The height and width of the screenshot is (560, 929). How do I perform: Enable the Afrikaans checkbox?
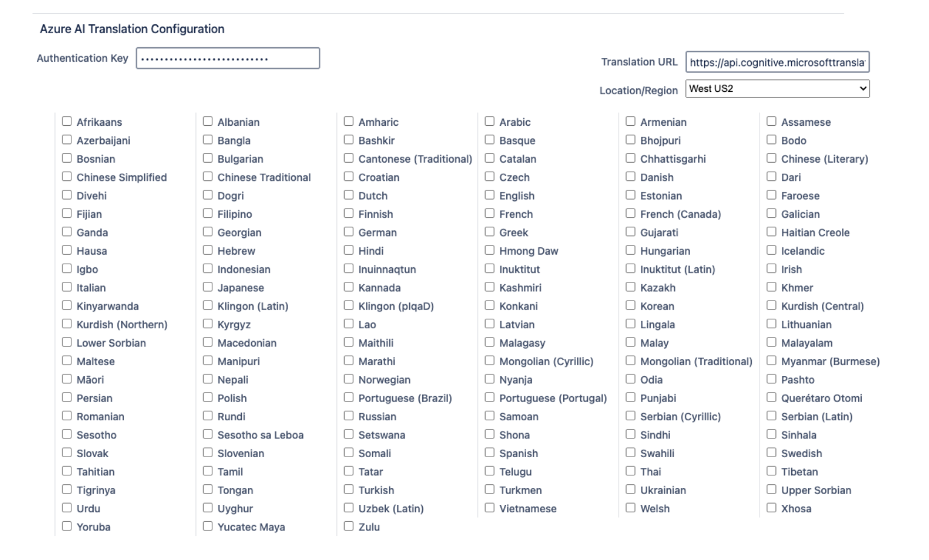67,122
